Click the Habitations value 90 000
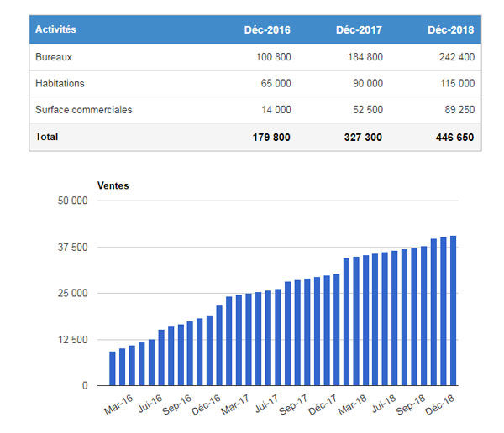504x433 pixels. click(x=368, y=83)
